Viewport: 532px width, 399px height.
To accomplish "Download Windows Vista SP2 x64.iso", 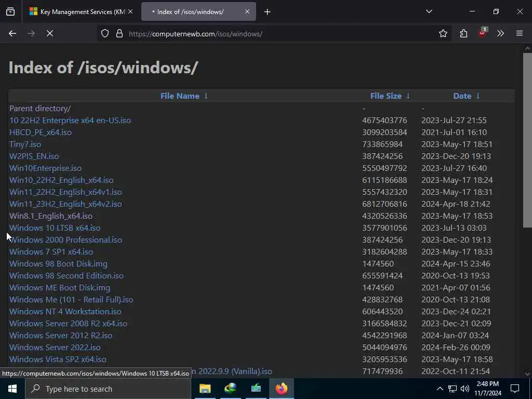I will point(58,360).
